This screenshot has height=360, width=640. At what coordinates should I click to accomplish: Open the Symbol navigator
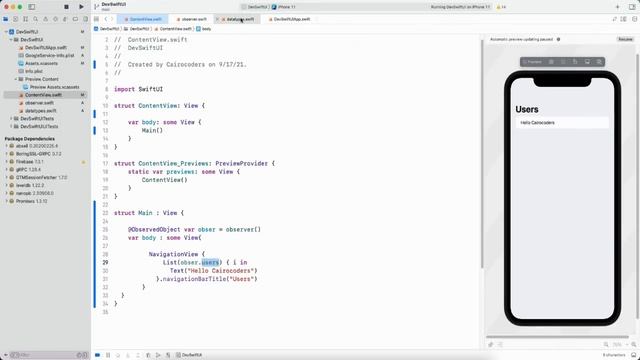coord(26,19)
